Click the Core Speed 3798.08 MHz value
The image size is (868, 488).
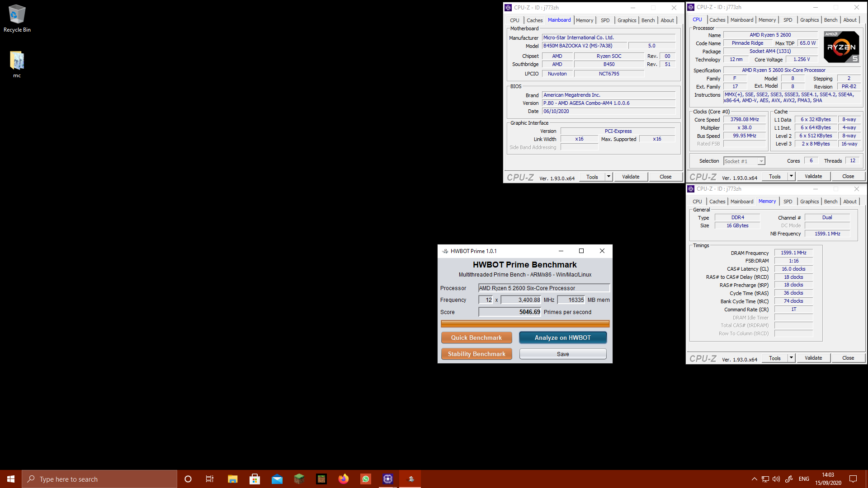pos(745,119)
